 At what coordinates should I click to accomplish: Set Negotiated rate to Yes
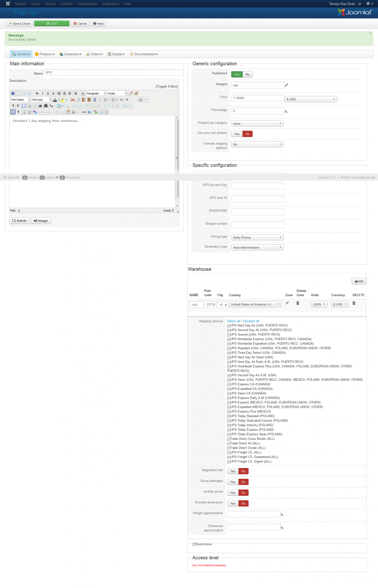point(233,471)
